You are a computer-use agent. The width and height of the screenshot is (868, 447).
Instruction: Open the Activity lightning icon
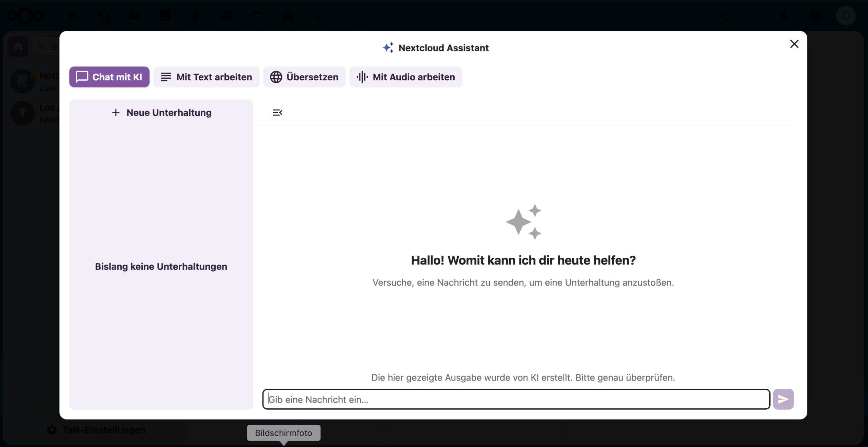(196, 16)
